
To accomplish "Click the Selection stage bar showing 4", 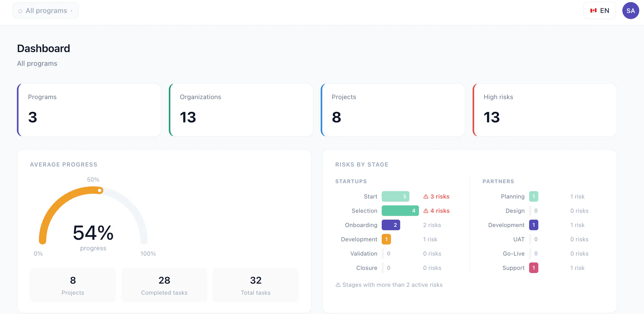I will coord(400,211).
